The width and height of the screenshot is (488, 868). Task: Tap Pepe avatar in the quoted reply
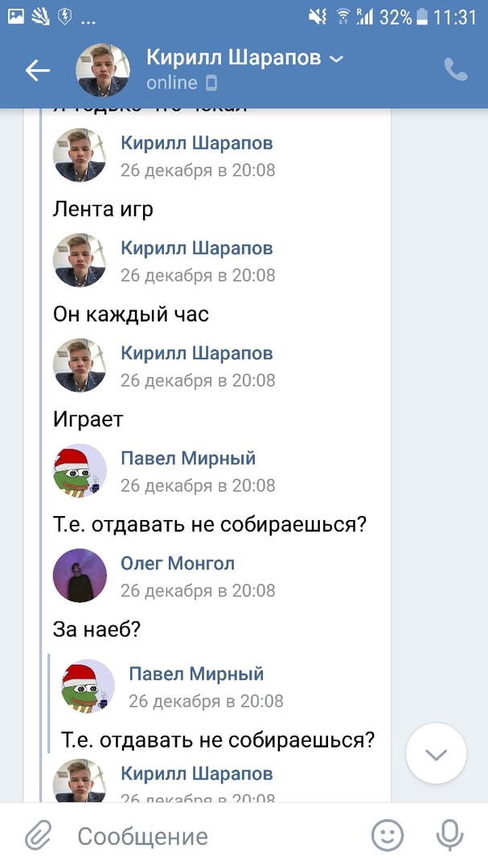[88, 686]
